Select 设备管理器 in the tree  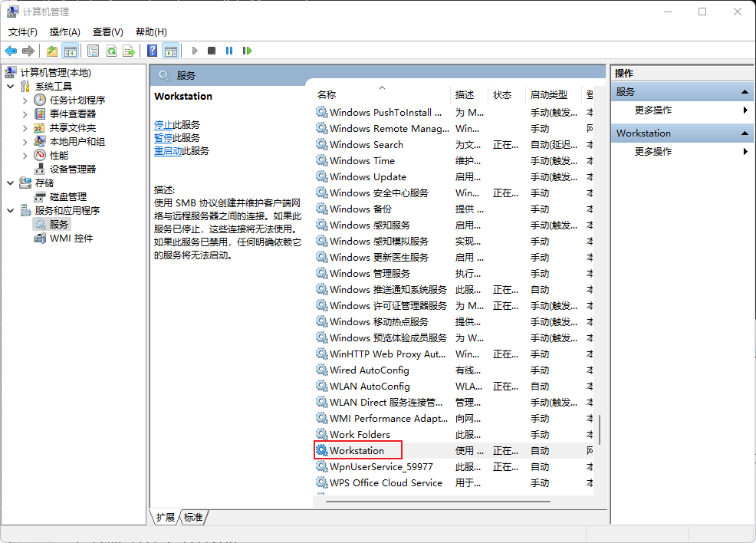tap(73, 169)
